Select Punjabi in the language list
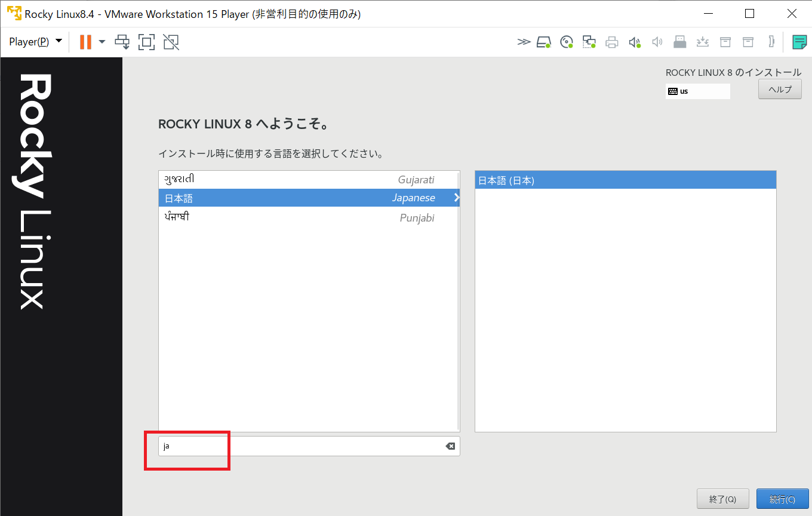The image size is (812, 516). [309, 217]
